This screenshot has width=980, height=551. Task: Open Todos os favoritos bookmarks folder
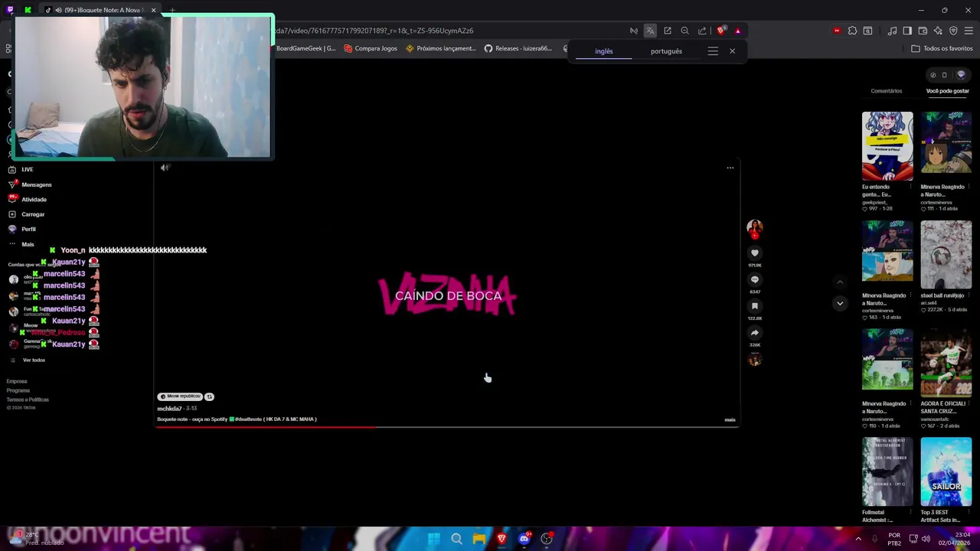[942, 48]
